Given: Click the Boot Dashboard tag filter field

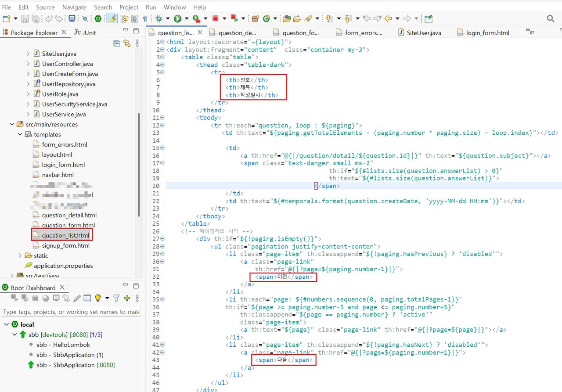Looking at the screenshot, I should click(71, 312).
